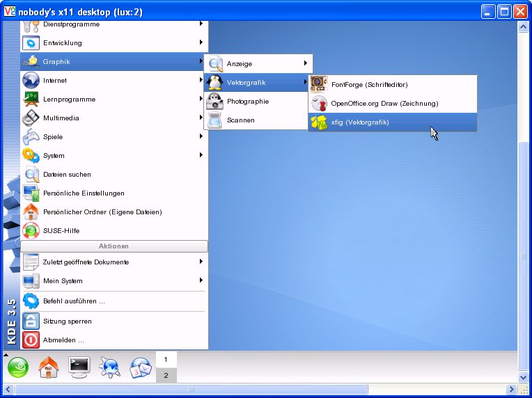
Task: Click the Graphik paint icon
Action: point(31,62)
